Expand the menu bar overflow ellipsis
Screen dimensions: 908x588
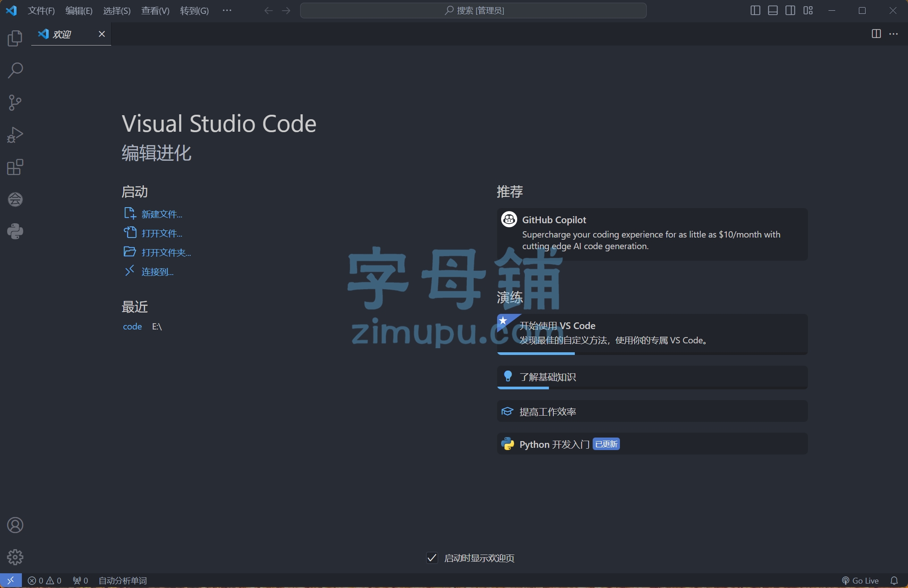point(227,10)
